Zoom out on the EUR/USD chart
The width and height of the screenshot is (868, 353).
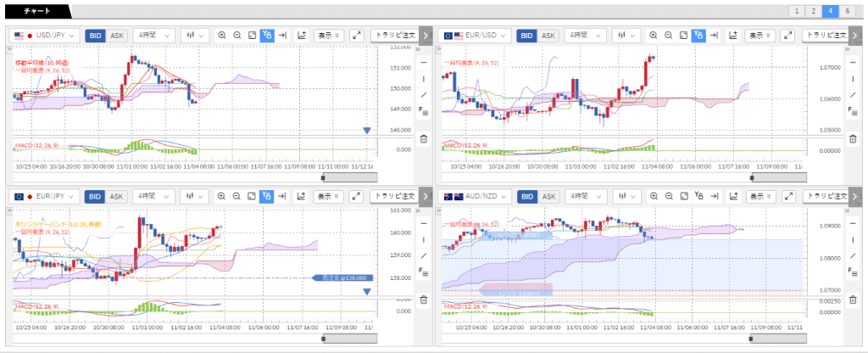tap(669, 36)
